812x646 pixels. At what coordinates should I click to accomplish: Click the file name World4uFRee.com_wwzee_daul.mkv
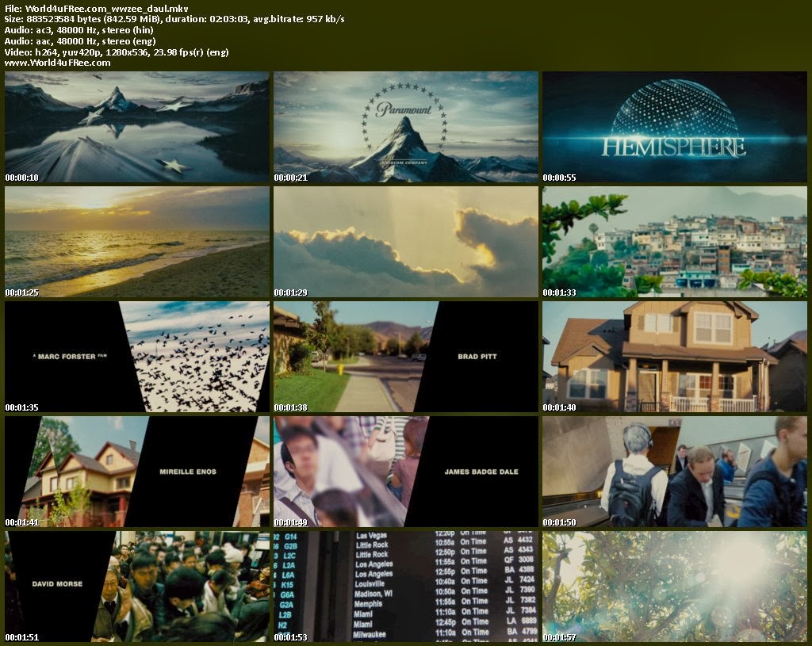click(x=107, y=8)
